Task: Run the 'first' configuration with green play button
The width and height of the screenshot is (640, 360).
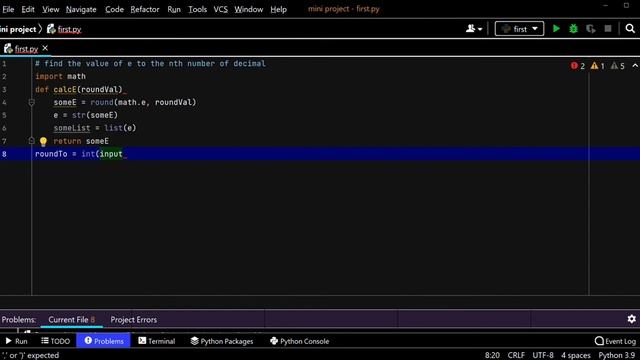Action: pyautogui.click(x=556, y=29)
